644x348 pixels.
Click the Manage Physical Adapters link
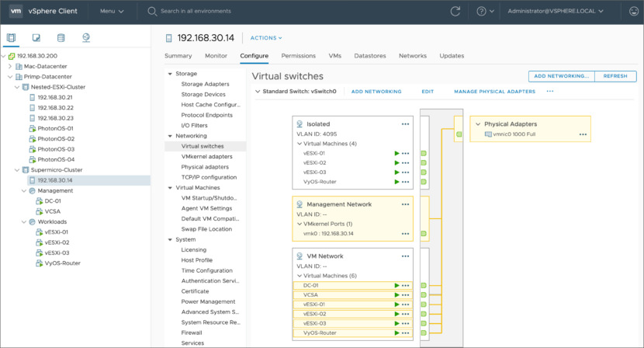pyautogui.click(x=494, y=92)
